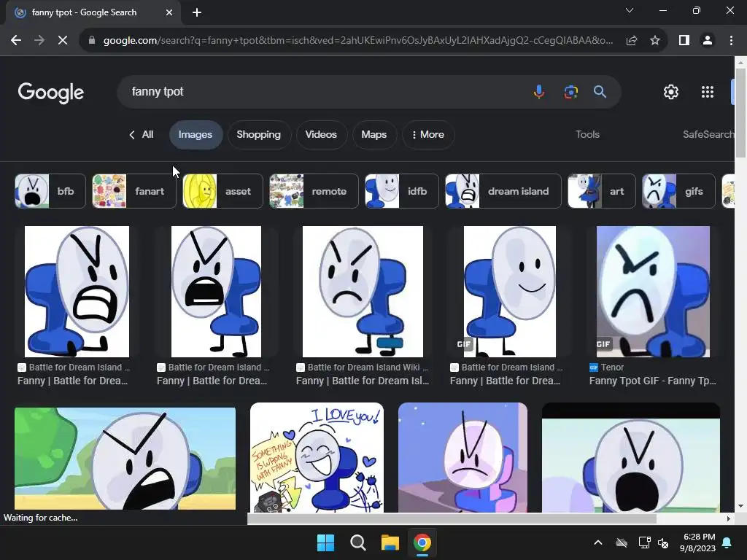The height and width of the screenshot is (560, 747).
Task: Open the 'Fanny Tpot GIF - Fanny Tp...' link
Action: pyautogui.click(x=652, y=381)
